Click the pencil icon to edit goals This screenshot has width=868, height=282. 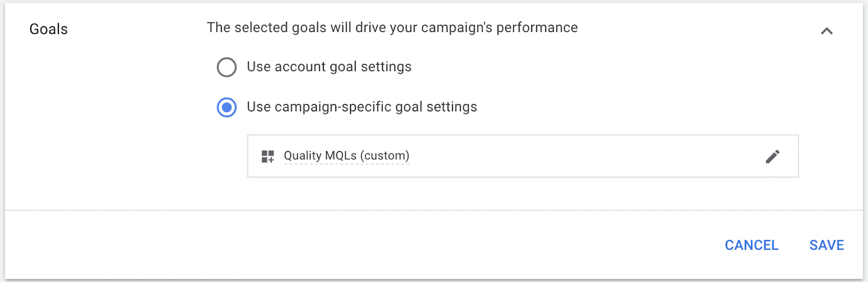[x=773, y=156]
